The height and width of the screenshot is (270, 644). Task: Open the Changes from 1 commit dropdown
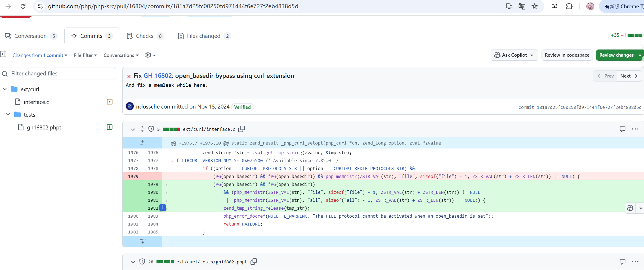40,55
